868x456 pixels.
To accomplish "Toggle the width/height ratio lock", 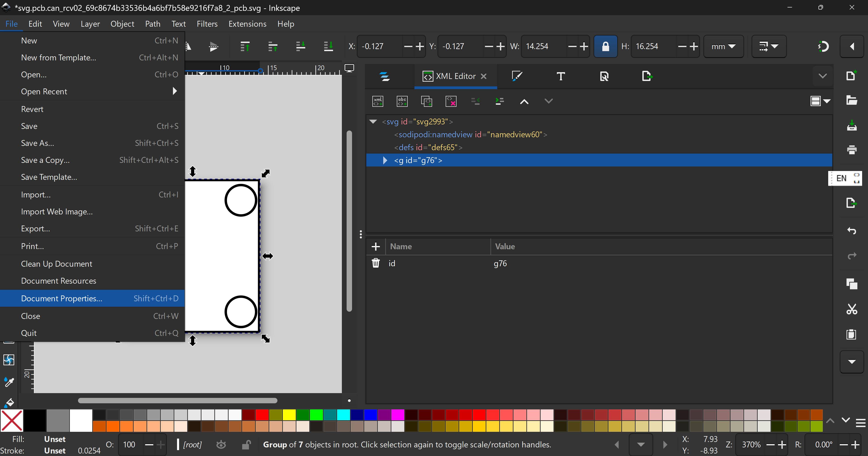I will (605, 47).
